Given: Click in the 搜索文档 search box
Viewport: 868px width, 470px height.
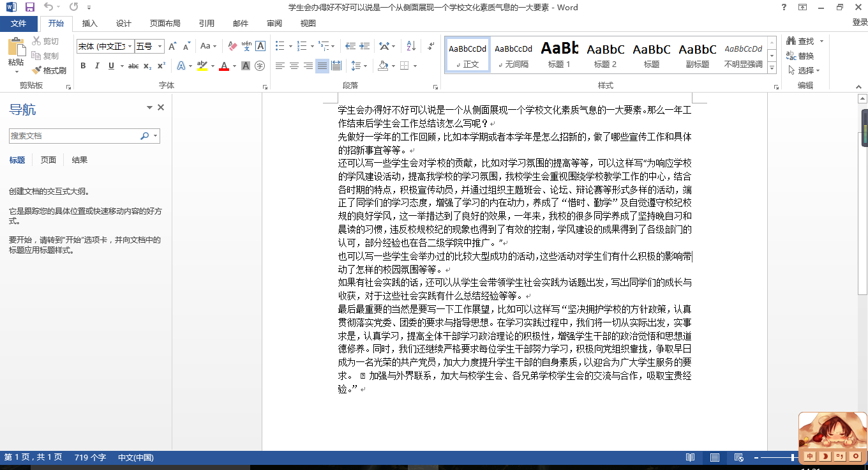Looking at the screenshot, I should tap(74, 136).
